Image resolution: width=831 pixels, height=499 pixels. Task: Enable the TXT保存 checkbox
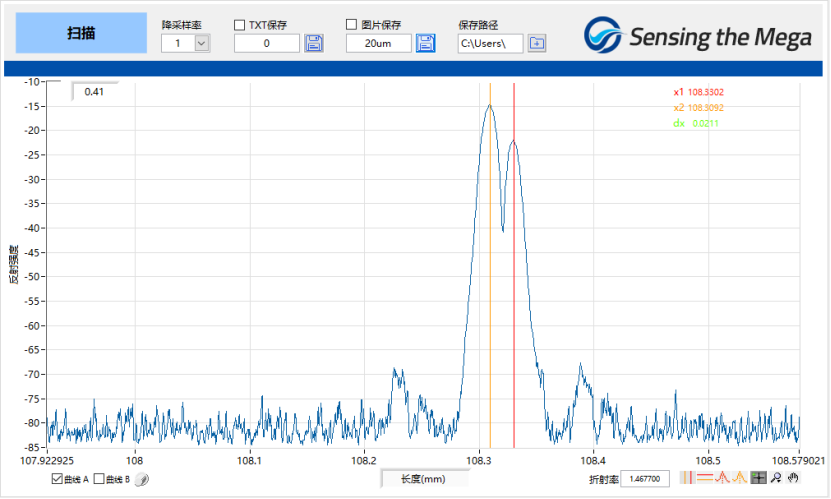240,24
